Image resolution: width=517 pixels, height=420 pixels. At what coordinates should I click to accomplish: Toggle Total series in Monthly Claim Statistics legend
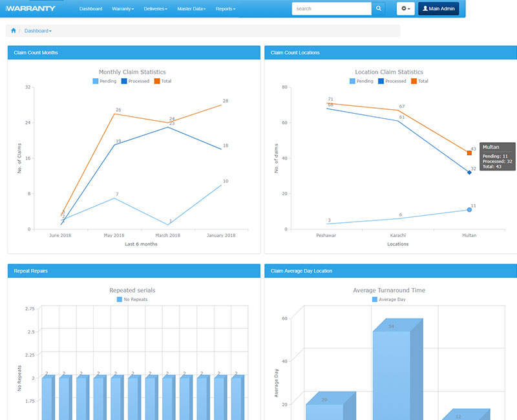[163, 81]
